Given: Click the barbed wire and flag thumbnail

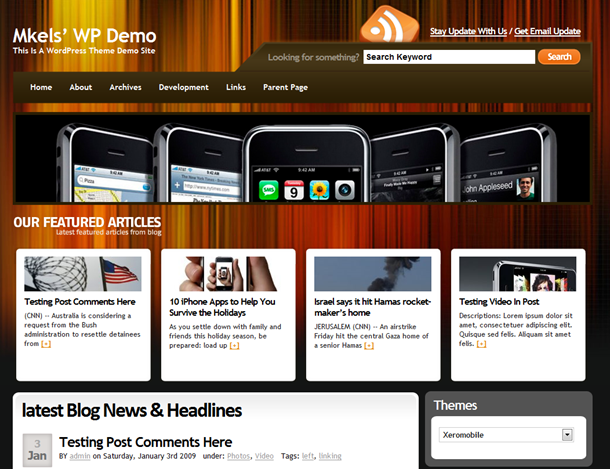Looking at the screenshot, I should [x=83, y=274].
